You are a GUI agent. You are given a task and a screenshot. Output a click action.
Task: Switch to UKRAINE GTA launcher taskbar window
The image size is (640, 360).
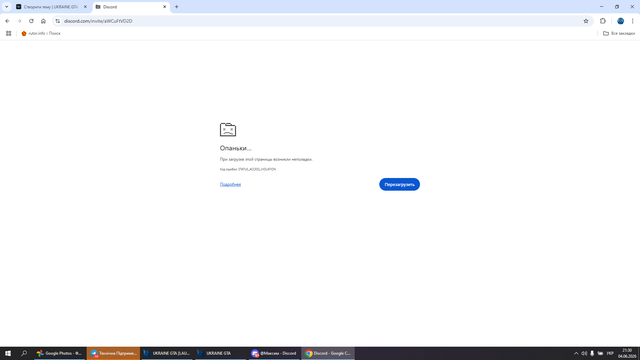pos(167,353)
